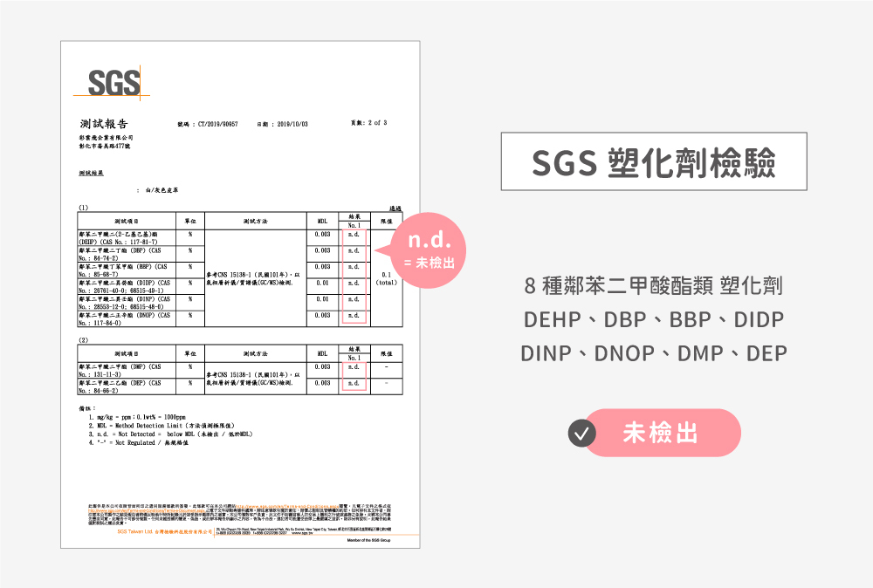Image resolution: width=873 pixels, height=588 pixels.
Task: Click the DMP test item name cell
Action: coord(127,371)
